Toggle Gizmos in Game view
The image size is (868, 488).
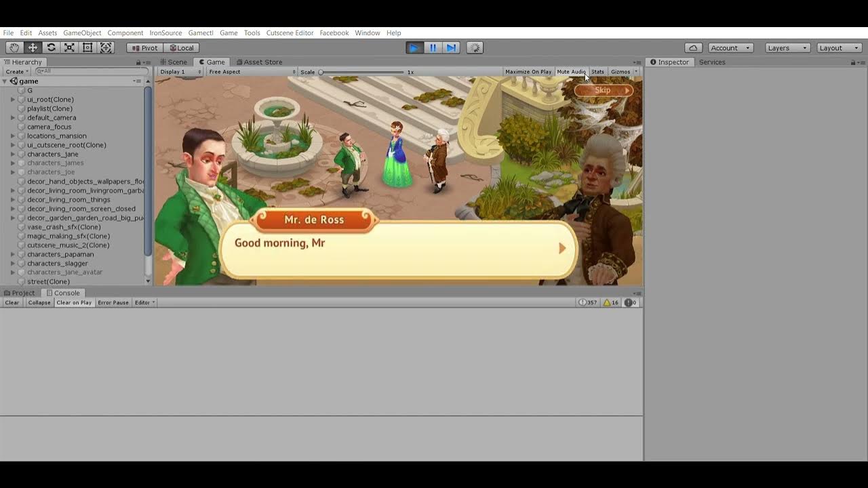[x=620, y=72]
